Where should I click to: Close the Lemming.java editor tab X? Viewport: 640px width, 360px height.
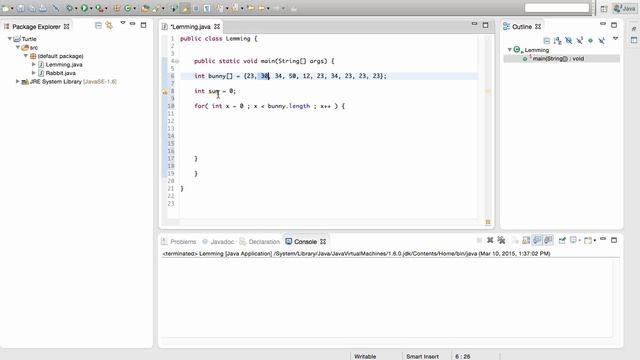coord(217,27)
